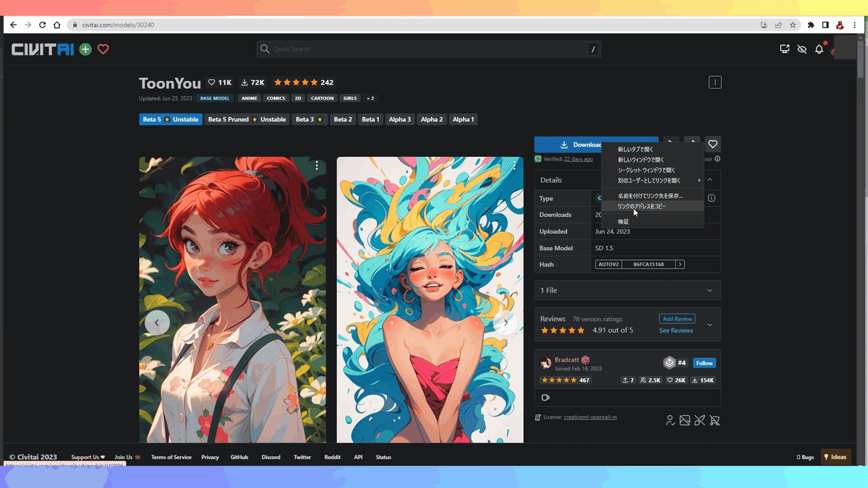Screen dimensions: 868x488
Task: Switch to Beta 5 Unstable version
Action: 171,119
